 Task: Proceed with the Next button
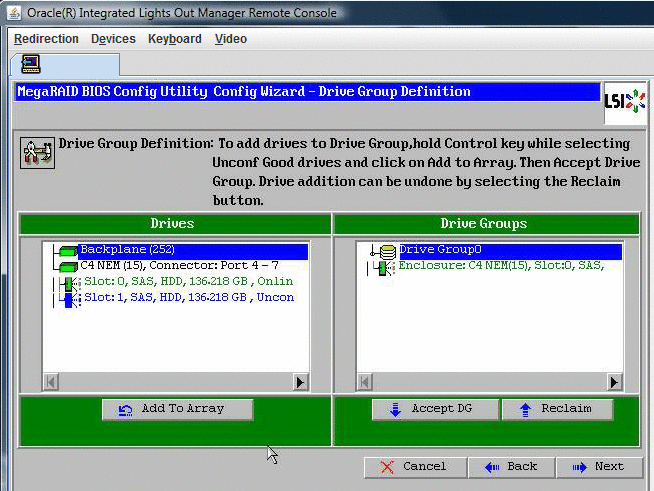(x=599, y=467)
